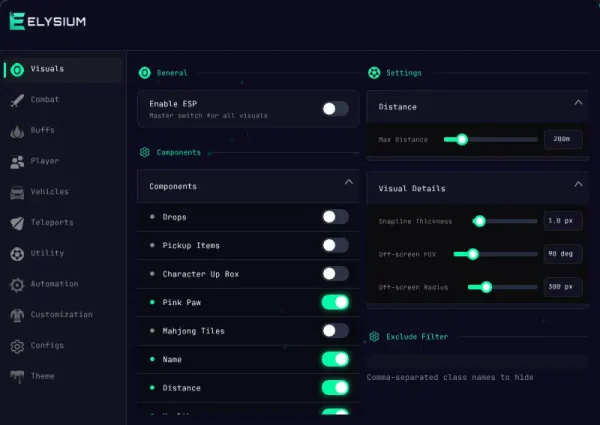Open the Customization jacket icon

pos(17,315)
